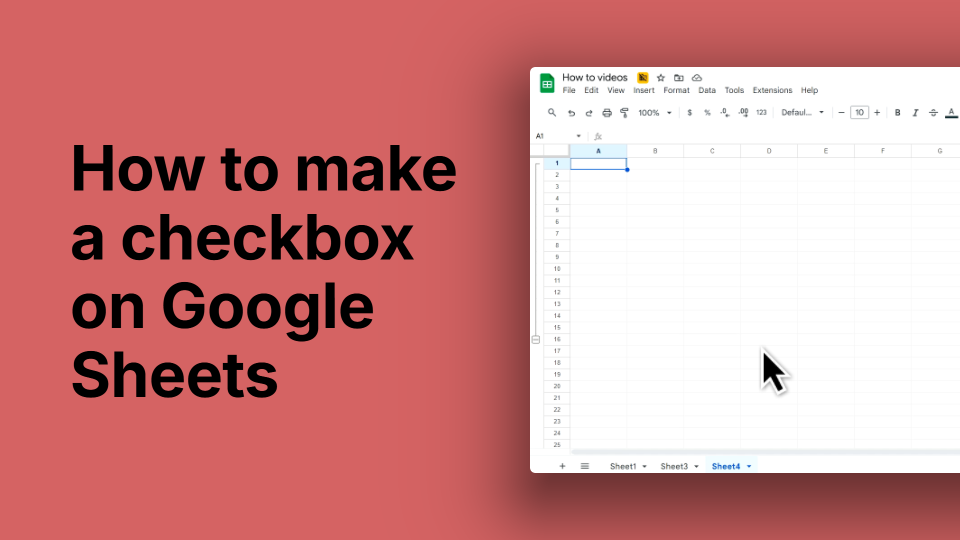Viewport: 960px width, 540px height.
Task: Switch to the Sheet3 tab
Action: [x=673, y=466]
